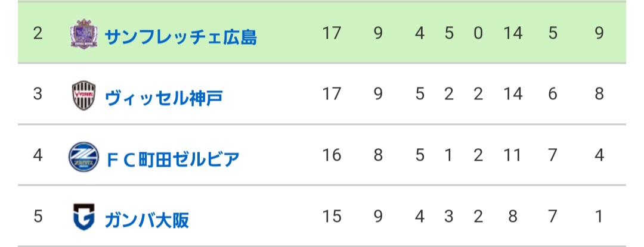Select ヴィッセル神戸's 17 points cell

pos(332,94)
